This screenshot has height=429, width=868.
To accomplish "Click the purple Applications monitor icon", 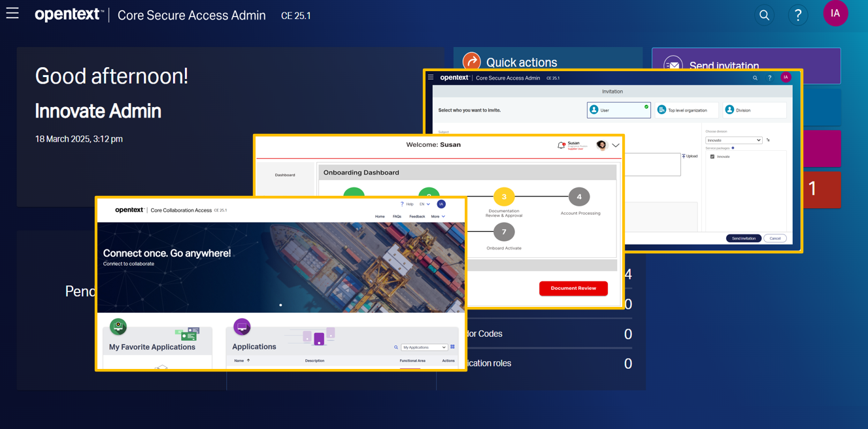I will pyautogui.click(x=242, y=326).
